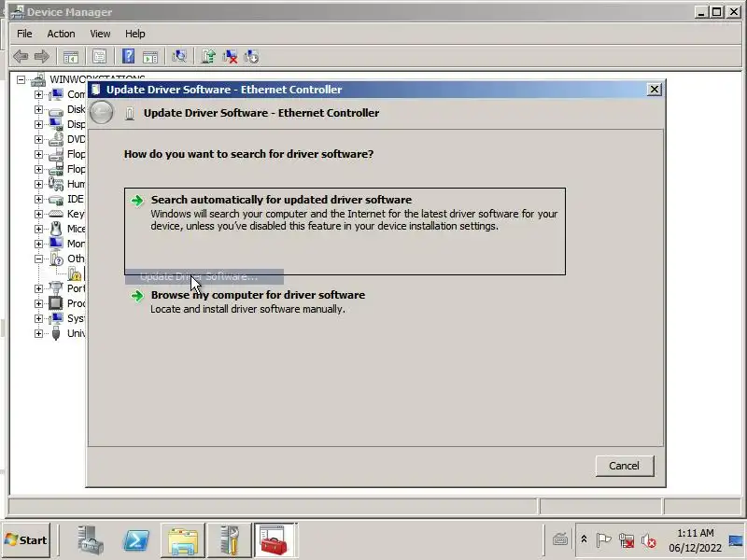The width and height of the screenshot is (747, 560).
Task: Expand the Display adapters (Disp) node
Action: pyautogui.click(x=38, y=124)
